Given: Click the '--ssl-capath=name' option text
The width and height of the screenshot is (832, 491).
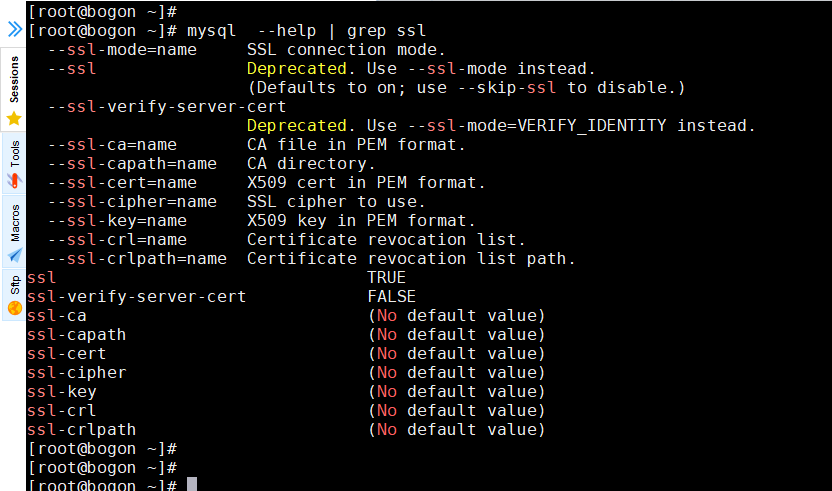Looking at the screenshot, I should pos(132,164).
